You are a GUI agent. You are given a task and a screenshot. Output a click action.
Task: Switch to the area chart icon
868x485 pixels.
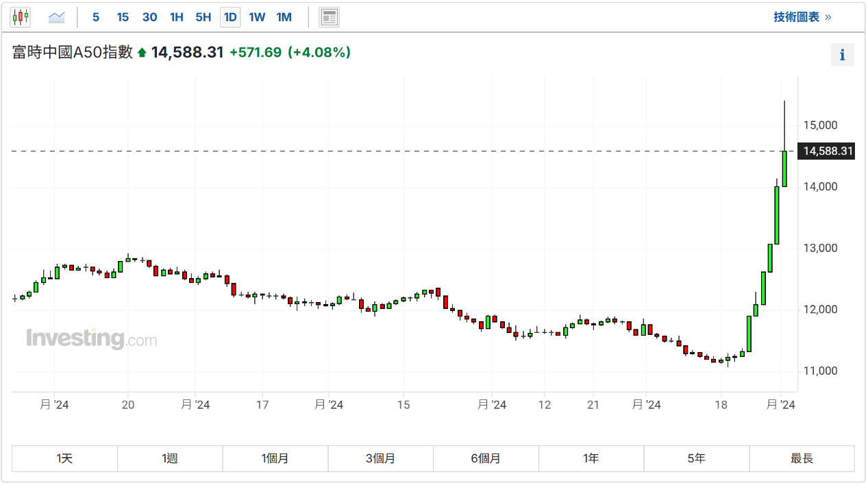tap(57, 17)
